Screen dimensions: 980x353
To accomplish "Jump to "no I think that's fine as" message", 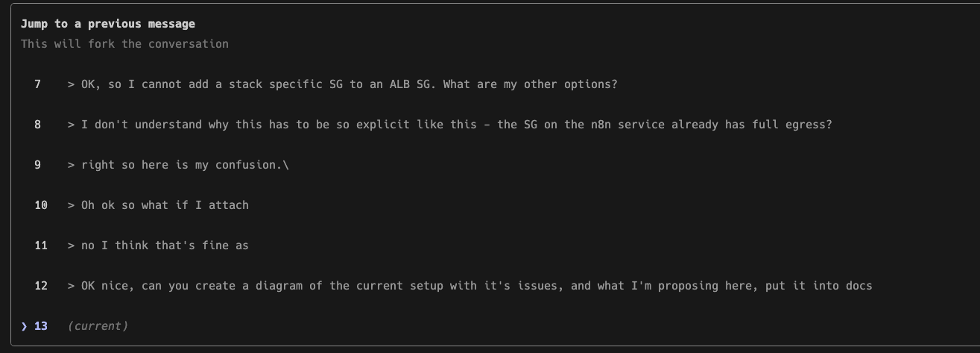I will [x=165, y=245].
